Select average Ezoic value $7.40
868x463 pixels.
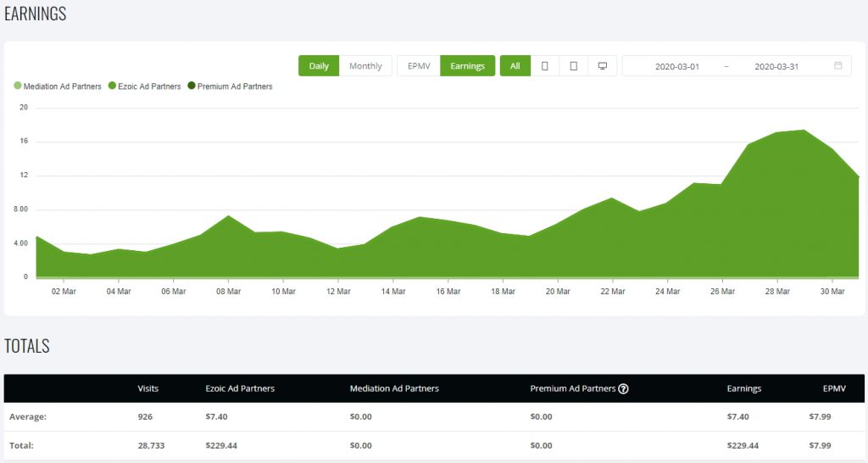216,417
